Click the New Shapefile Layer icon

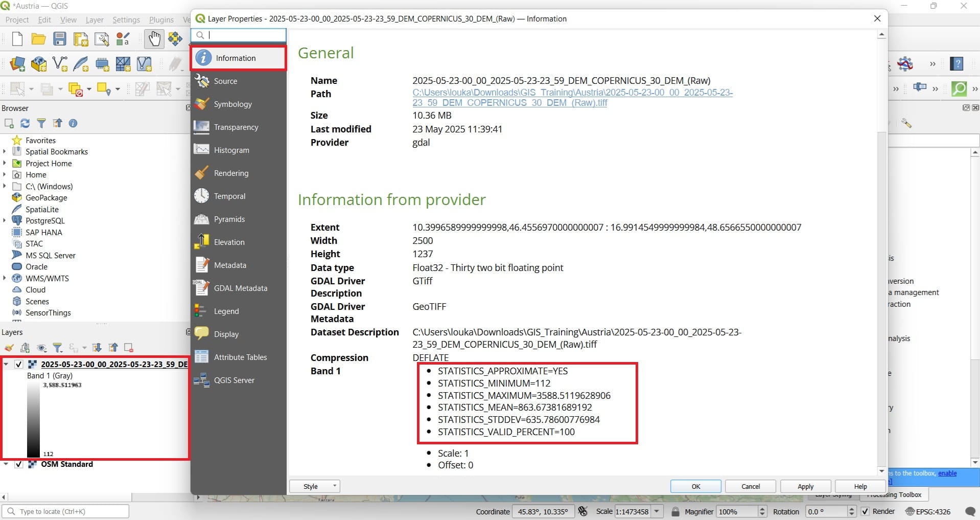[60, 64]
